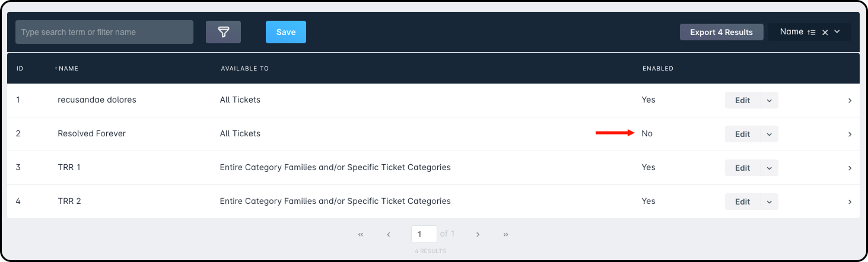Go to the previous results page
The width and height of the screenshot is (868, 262).
click(x=389, y=235)
